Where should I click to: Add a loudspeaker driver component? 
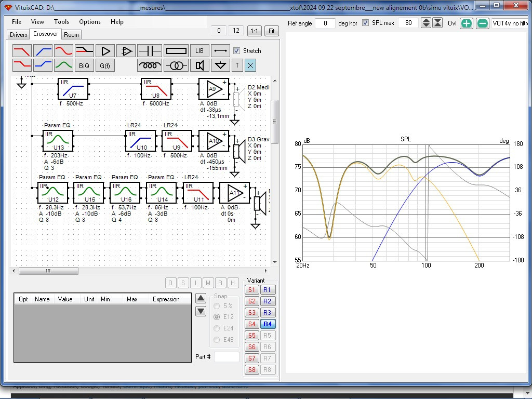pyautogui.click(x=199, y=65)
